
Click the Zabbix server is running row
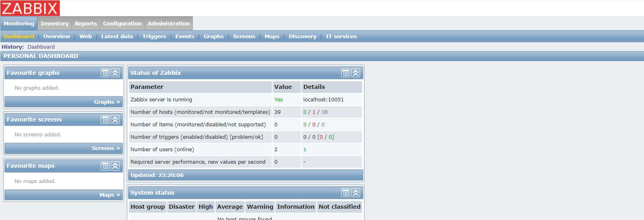click(245, 100)
